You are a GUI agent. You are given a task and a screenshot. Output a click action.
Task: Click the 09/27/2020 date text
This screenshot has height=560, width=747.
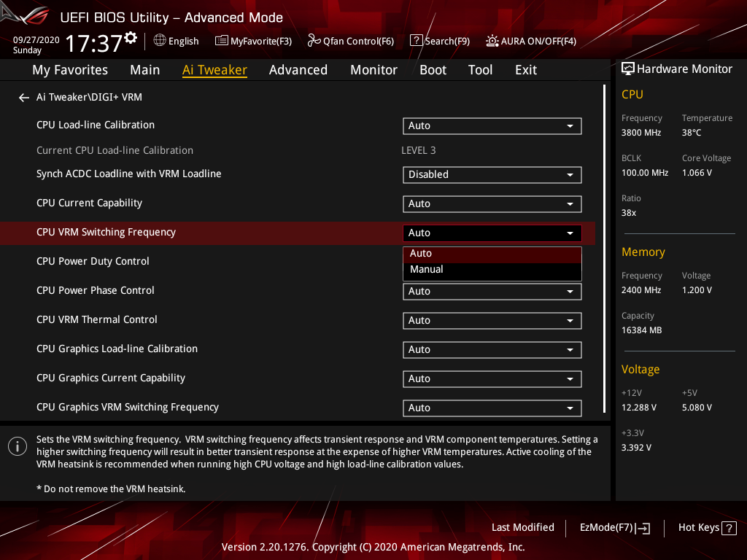coord(36,40)
